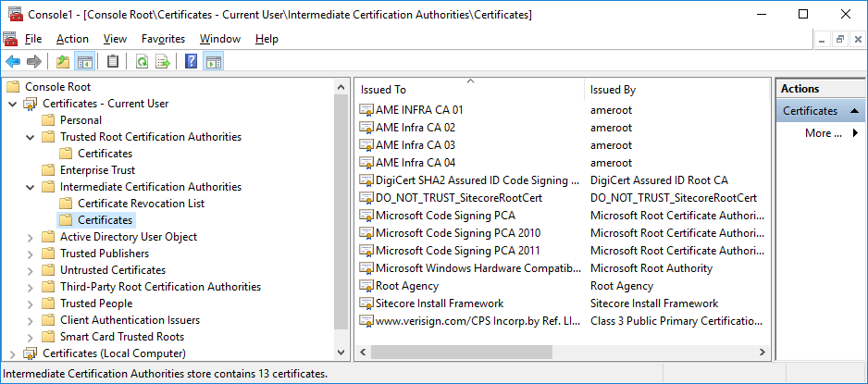
Task: Toggle the Show/Hide Console Tree icon
Action: coord(84,62)
